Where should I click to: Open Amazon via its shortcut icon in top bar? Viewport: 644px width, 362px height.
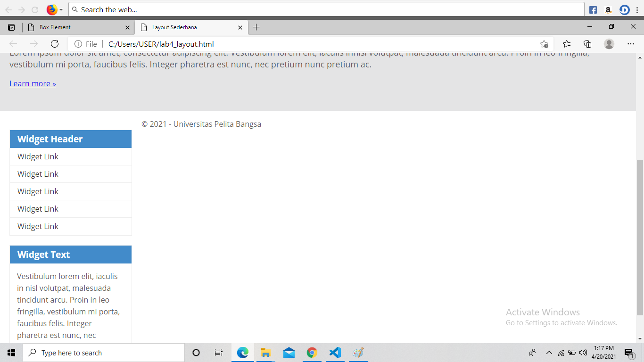point(609,9)
